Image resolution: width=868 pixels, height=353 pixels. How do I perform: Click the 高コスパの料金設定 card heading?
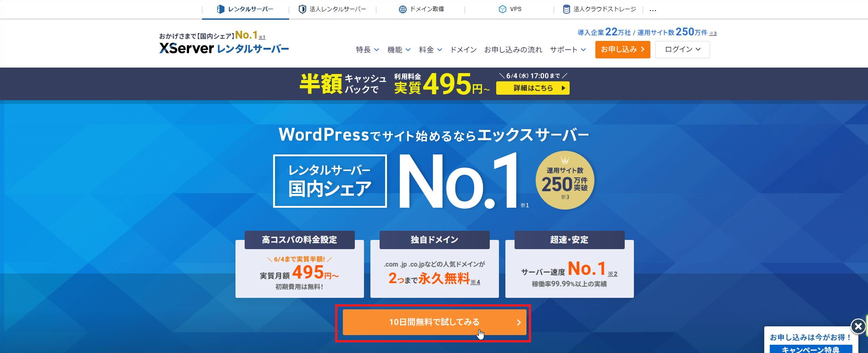(299, 239)
